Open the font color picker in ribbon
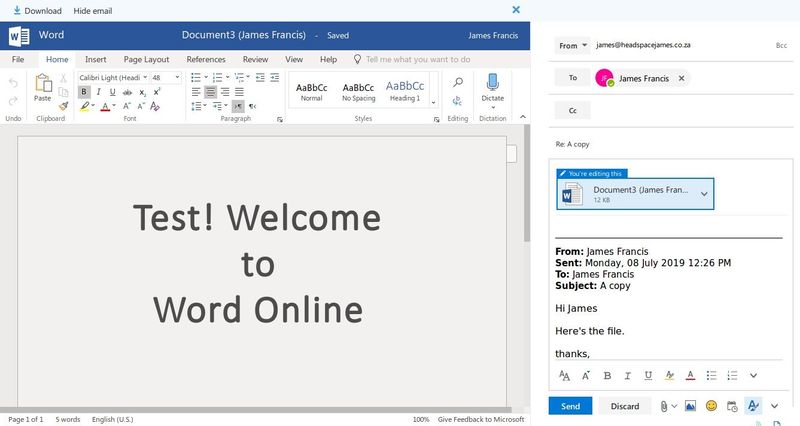The image size is (800, 426). (113, 106)
